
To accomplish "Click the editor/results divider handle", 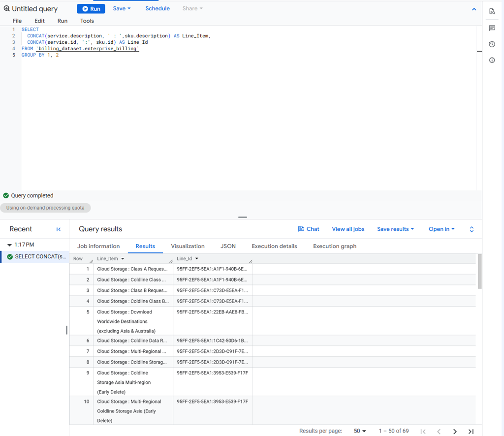I will 243,217.
